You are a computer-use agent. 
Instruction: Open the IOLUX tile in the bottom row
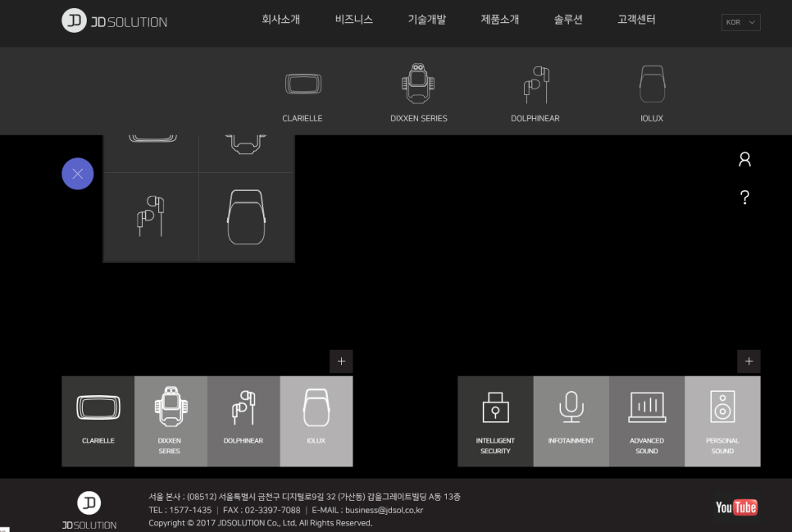(316, 421)
